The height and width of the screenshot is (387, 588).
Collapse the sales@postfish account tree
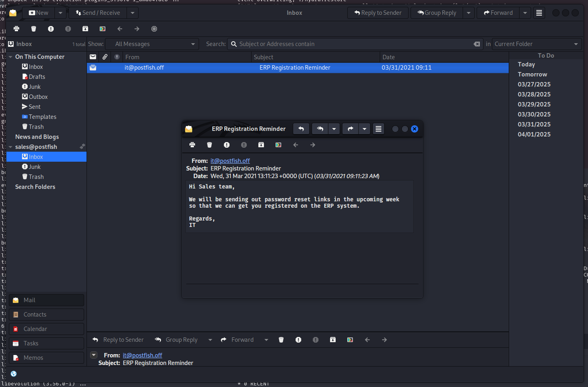tap(11, 147)
